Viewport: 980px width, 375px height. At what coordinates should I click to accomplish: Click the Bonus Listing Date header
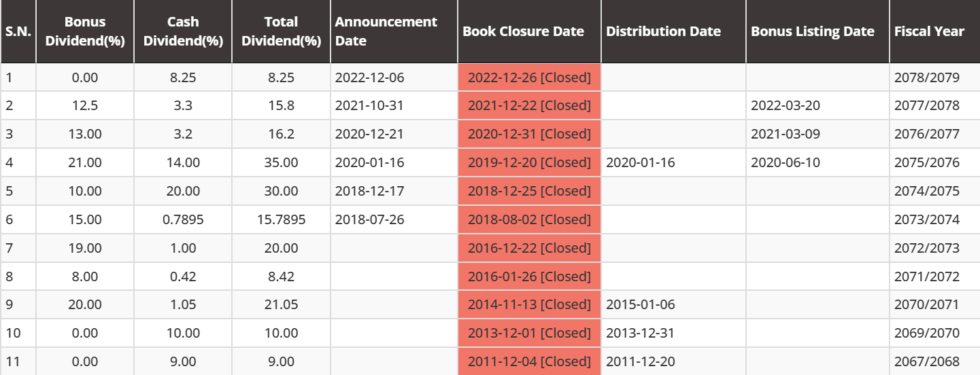[x=812, y=31]
